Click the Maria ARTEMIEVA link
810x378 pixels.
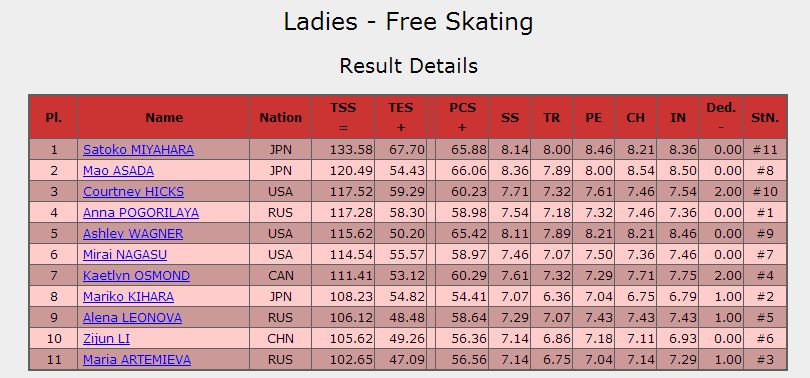(137, 360)
